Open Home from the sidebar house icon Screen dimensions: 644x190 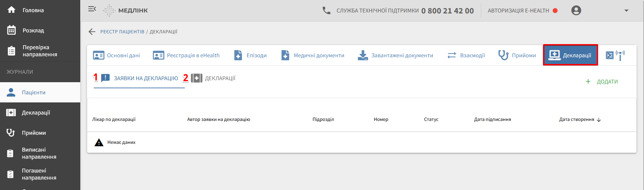(x=11, y=10)
